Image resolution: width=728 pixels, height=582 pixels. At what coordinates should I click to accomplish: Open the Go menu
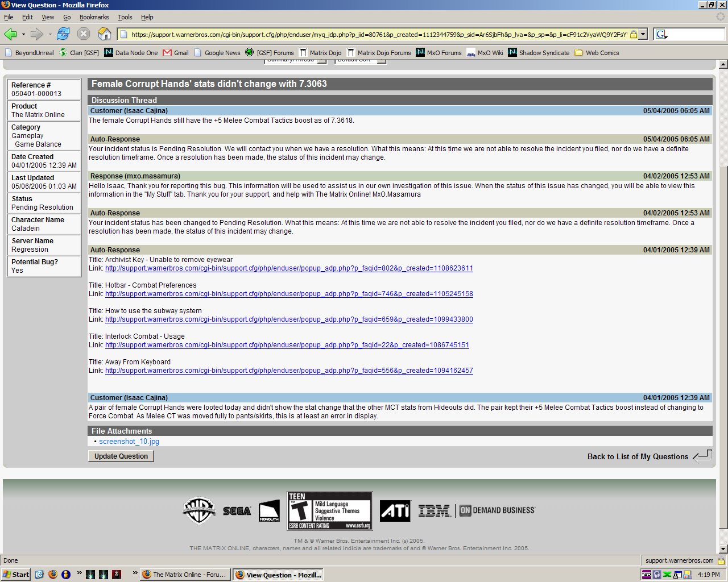67,17
